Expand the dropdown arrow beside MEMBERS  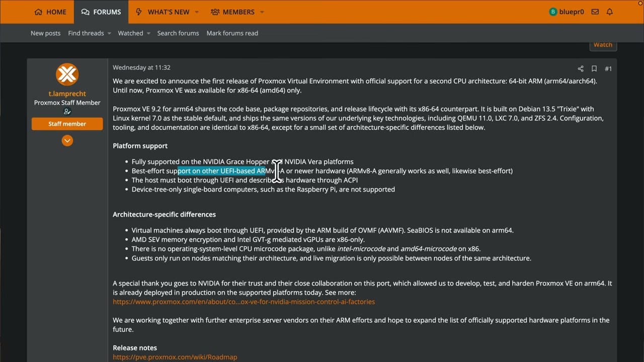point(262,12)
